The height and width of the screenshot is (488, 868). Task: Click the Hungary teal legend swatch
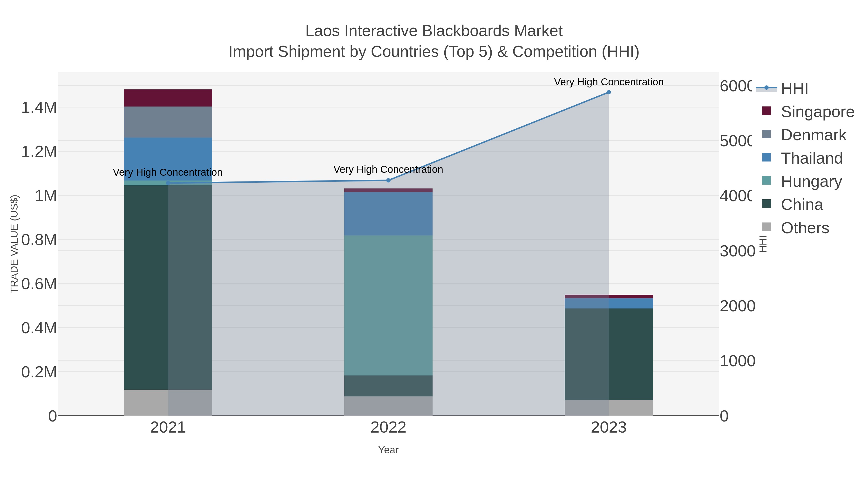pos(766,180)
